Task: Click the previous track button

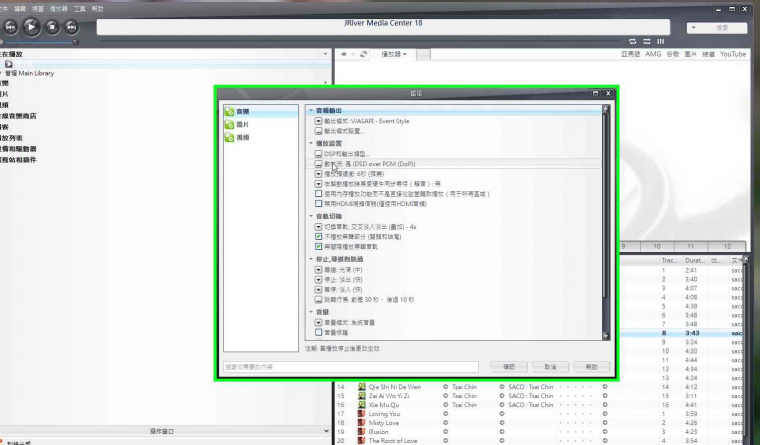Action: click(11, 27)
